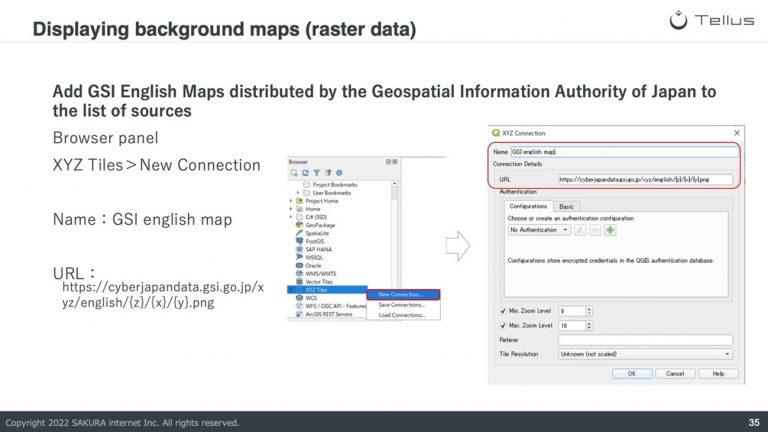Screen dimensions: 768x432
Task: Click the edit authentication pencil icon
Action: pos(580,230)
